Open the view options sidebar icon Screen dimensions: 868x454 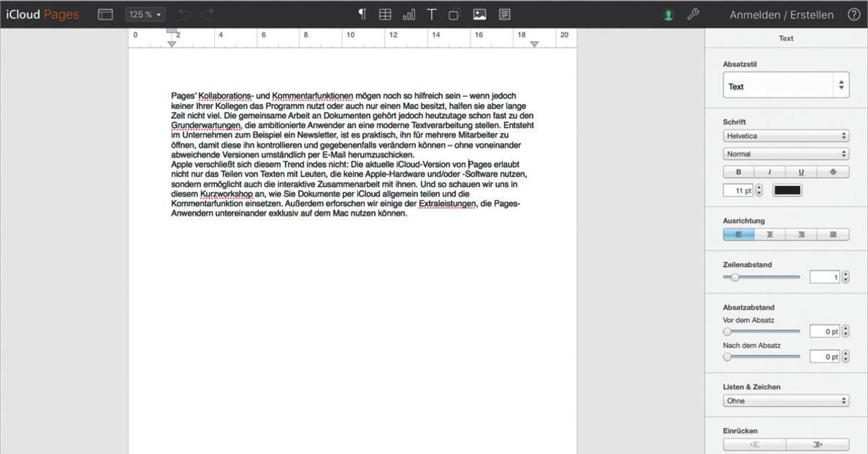click(x=106, y=14)
